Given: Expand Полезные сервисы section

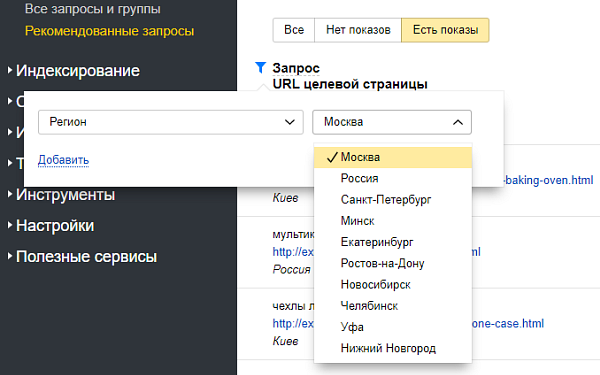Looking at the screenshot, I should (82, 257).
